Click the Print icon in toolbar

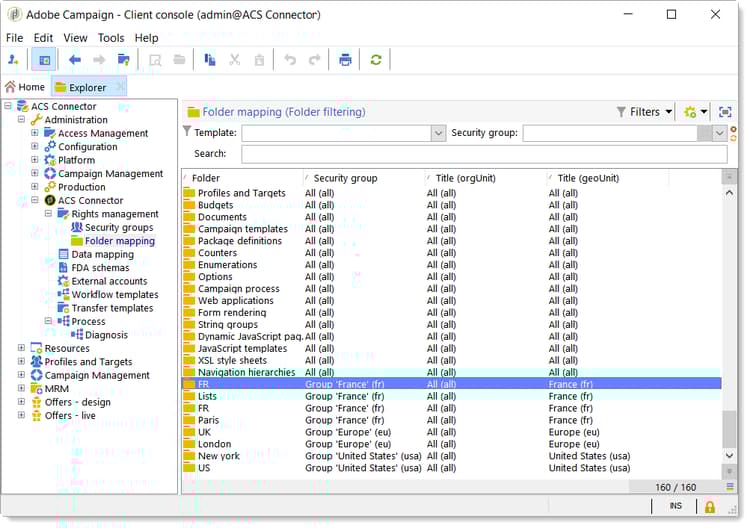pos(345,60)
